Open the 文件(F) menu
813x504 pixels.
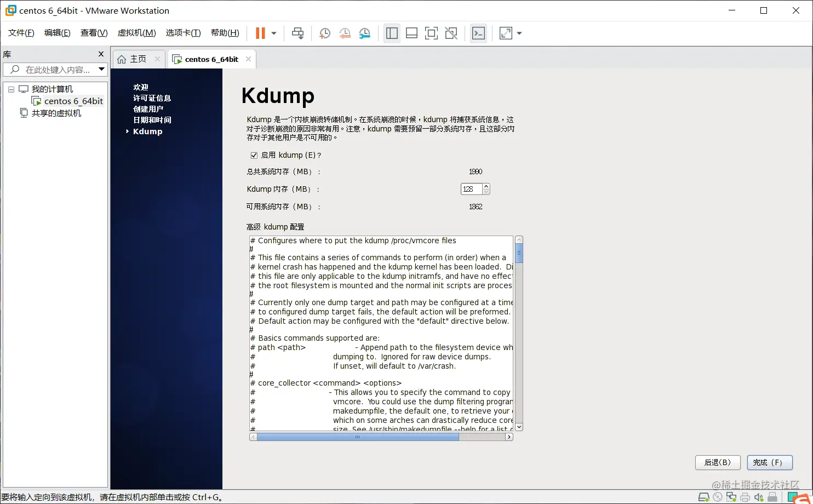pos(21,33)
